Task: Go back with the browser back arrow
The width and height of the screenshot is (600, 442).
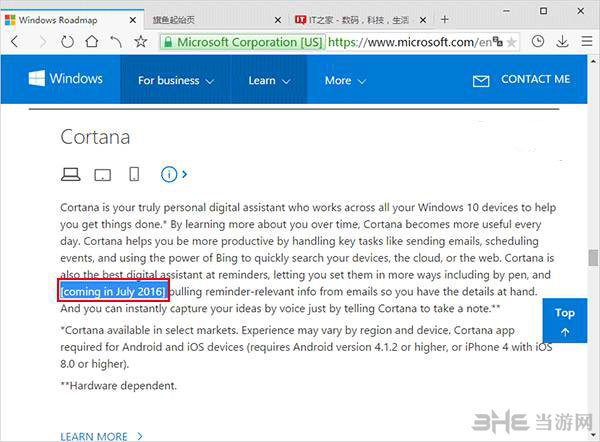Action: click(x=15, y=41)
